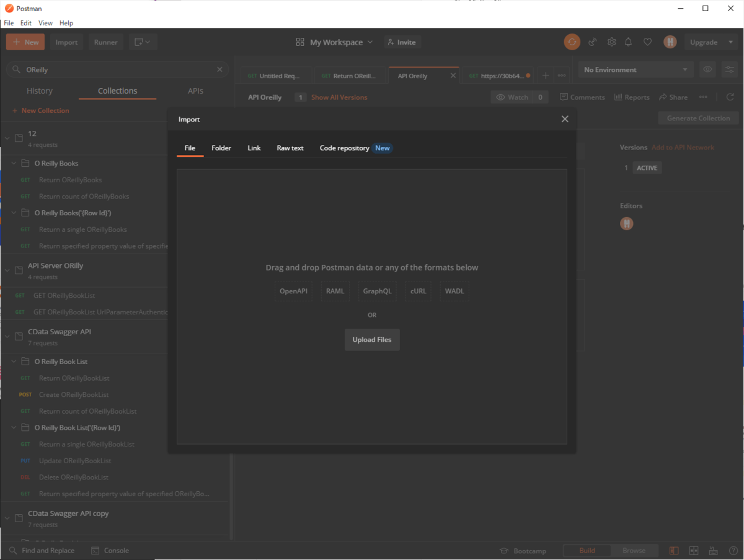Image resolution: width=744 pixels, height=560 pixels.
Task: Collapse the API Server ORilly collection
Action: [7, 270]
